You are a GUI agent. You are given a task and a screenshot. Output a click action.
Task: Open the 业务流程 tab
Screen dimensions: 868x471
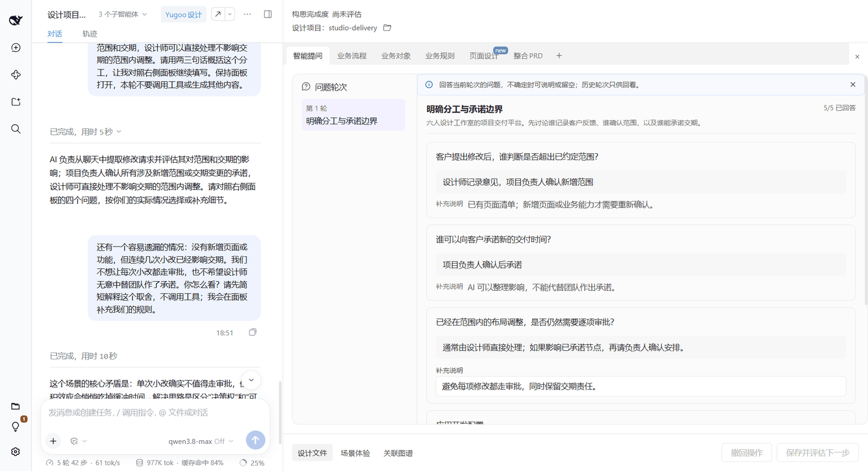coord(352,55)
